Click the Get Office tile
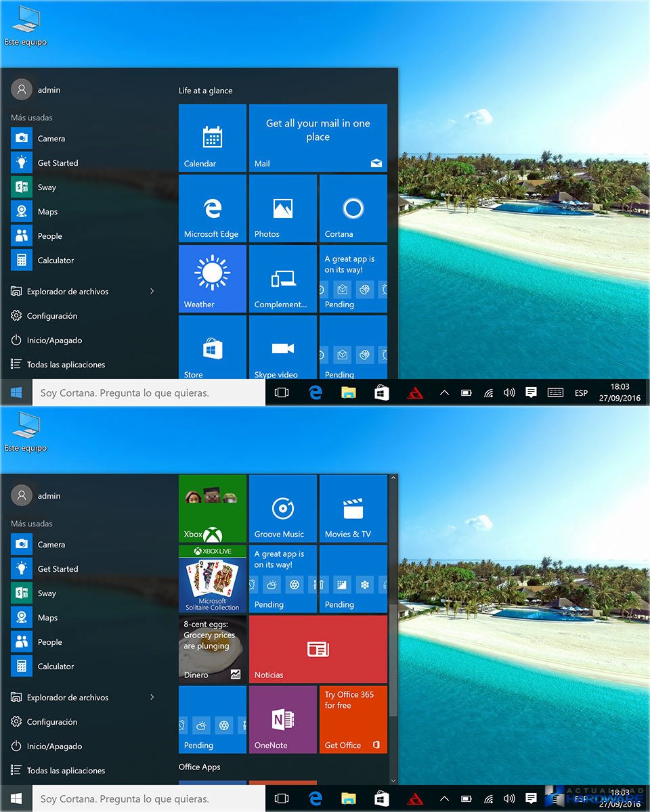This screenshot has width=650, height=812. 353,720
